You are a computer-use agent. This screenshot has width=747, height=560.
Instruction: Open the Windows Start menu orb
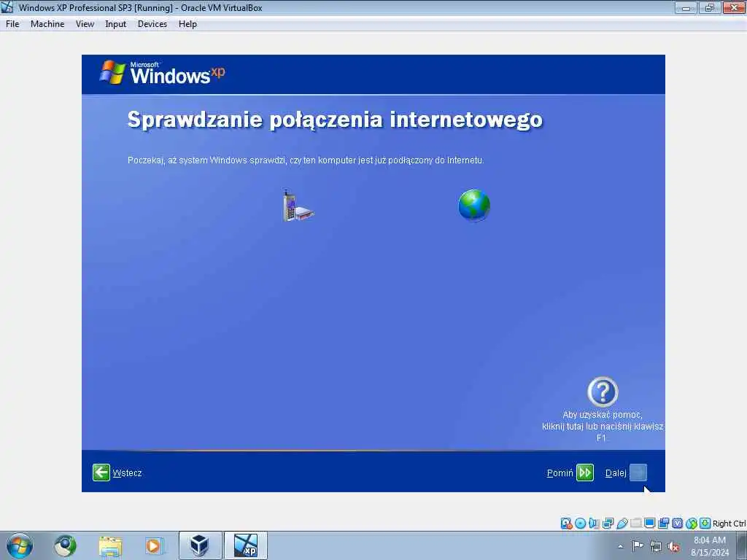(20, 545)
